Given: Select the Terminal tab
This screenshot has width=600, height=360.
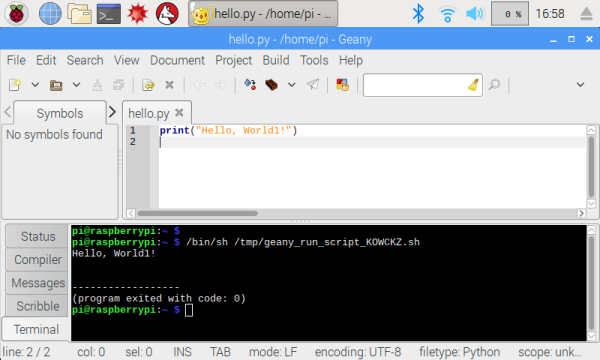Looking at the screenshot, I should pos(36,329).
